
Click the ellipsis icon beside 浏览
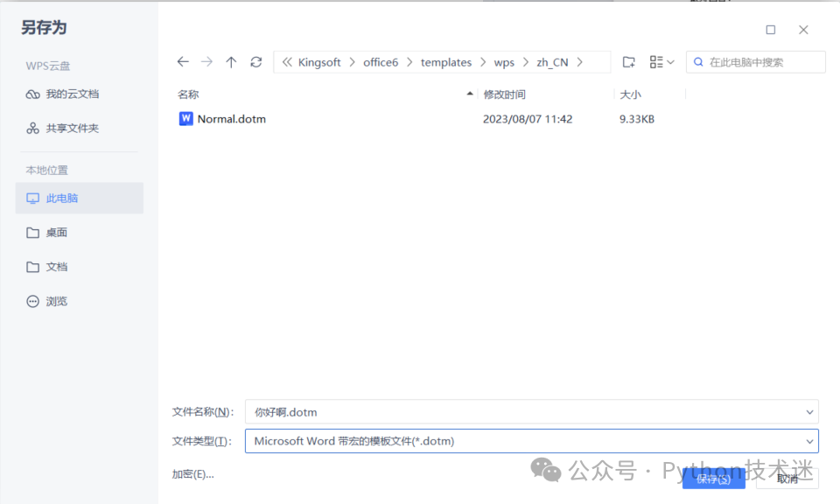tap(32, 301)
